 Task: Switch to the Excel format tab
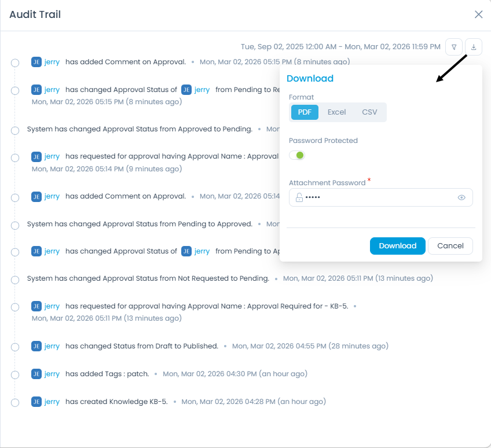click(336, 112)
